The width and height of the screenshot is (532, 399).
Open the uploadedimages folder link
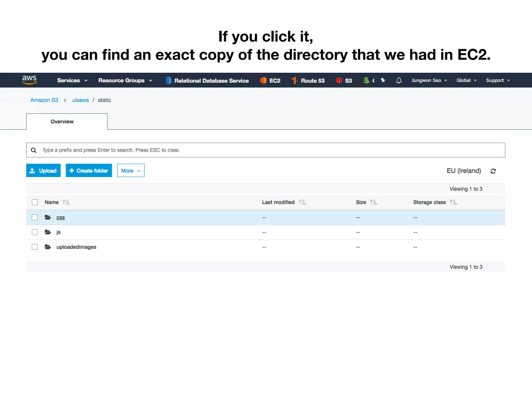point(76,247)
